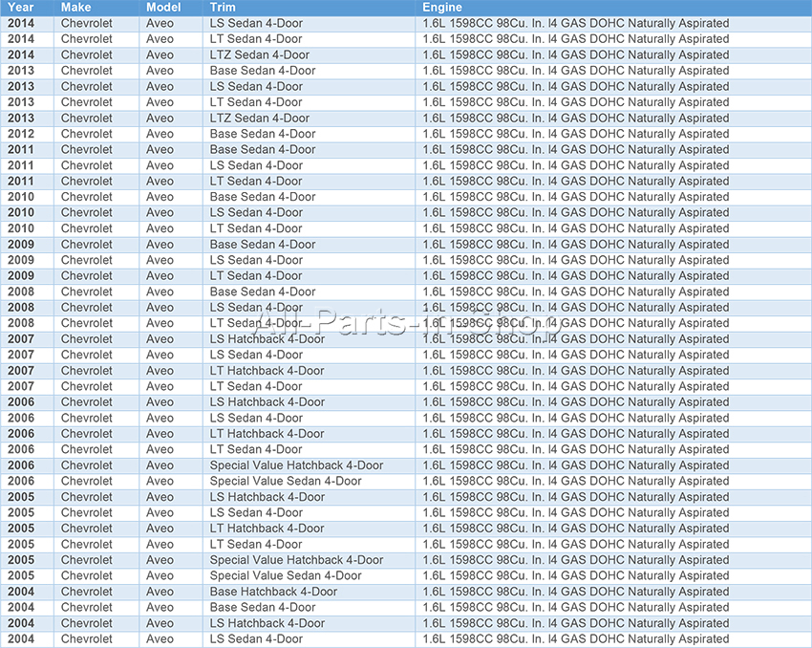
Task: Select the 2004 LS Hatchback 4-Door trim
Action: pyautogui.click(x=267, y=623)
